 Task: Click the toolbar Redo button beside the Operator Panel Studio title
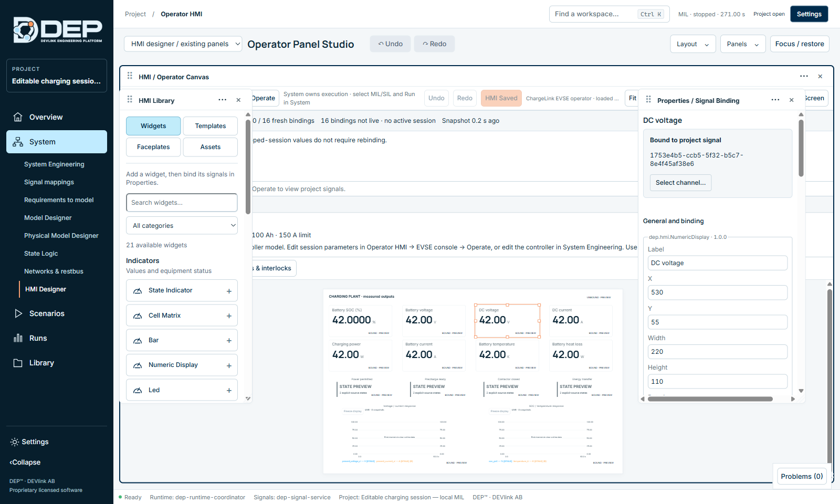click(435, 44)
